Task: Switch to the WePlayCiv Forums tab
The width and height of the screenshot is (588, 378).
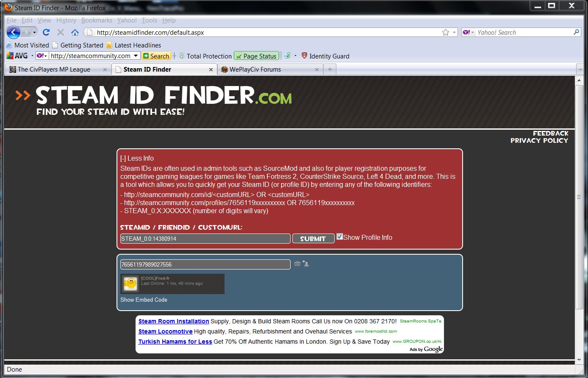Action: (x=270, y=69)
